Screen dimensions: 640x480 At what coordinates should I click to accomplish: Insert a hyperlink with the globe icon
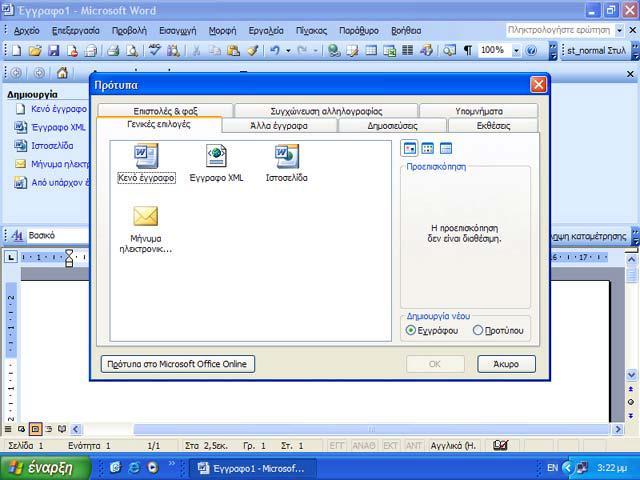point(334,51)
